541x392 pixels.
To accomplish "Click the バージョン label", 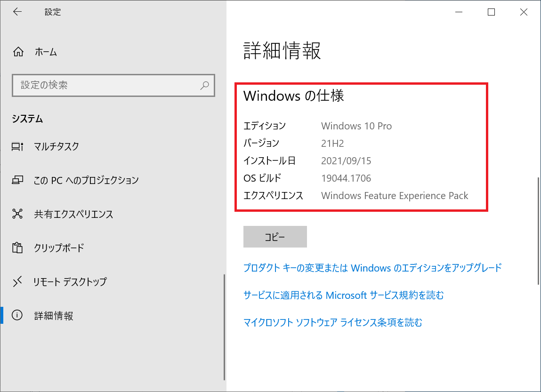I will [x=261, y=143].
